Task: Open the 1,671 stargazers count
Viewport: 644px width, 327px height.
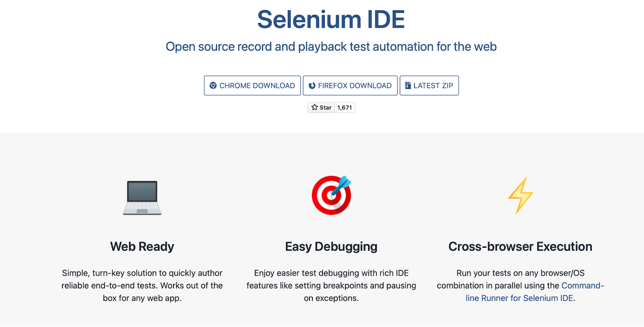Action: (x=345, y=107)
